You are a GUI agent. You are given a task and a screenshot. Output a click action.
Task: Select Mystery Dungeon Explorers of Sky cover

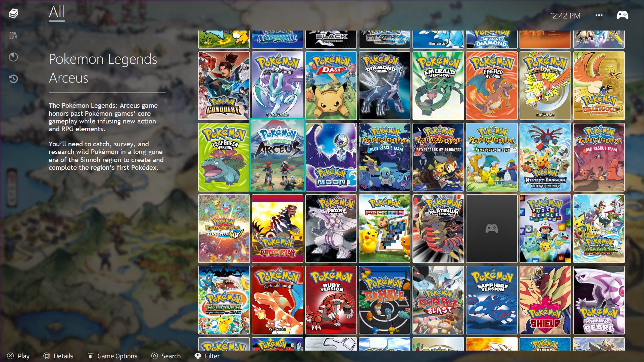[x=492, y=157]
